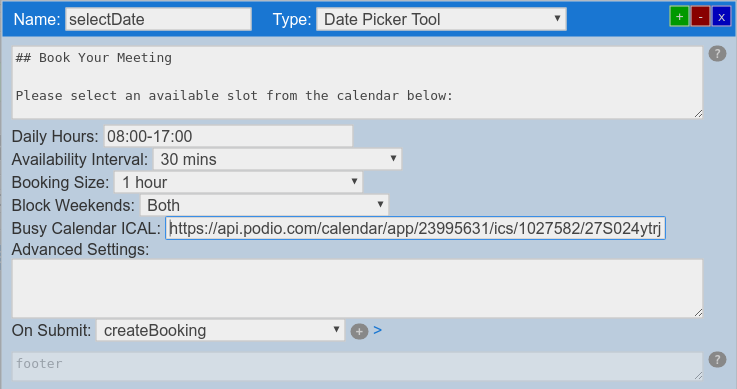Screen dimensions: 737x389
Task: Grab the Advanced Settings resize handle
Action: (698, 313)
